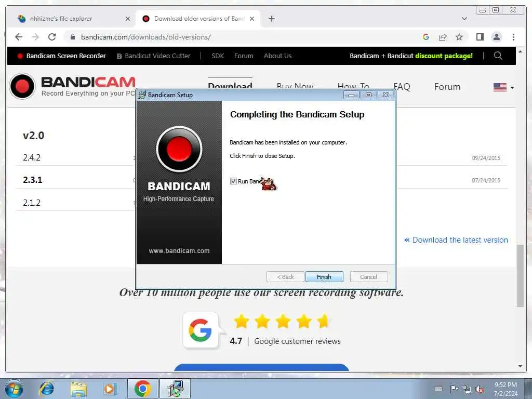Click version 2.3.1 row
Image resolution: width=532 pixels, height=399 pixels.
(33, 180)
